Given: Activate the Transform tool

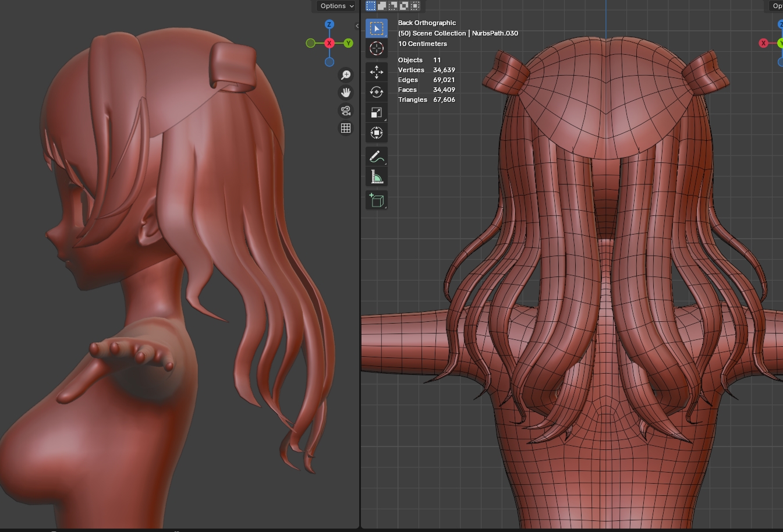Looking at the screenshot, I should [x=377, y=133].
